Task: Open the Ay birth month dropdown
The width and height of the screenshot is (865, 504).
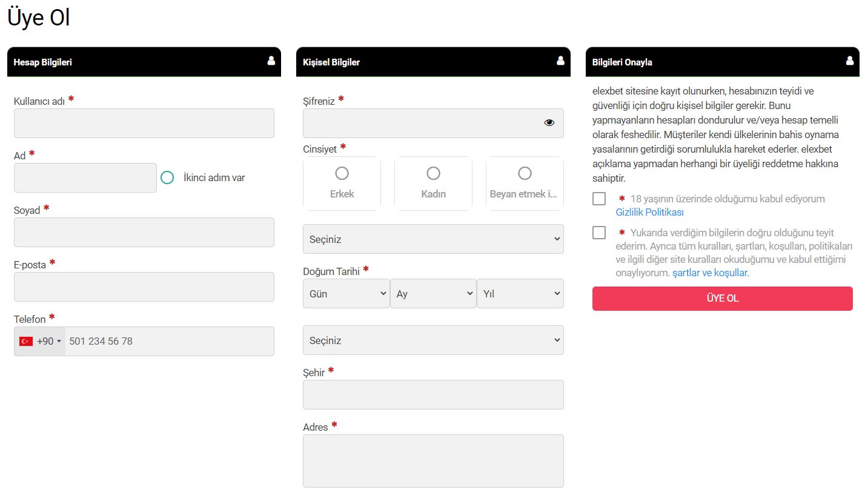Action: [x=433, y=293]
